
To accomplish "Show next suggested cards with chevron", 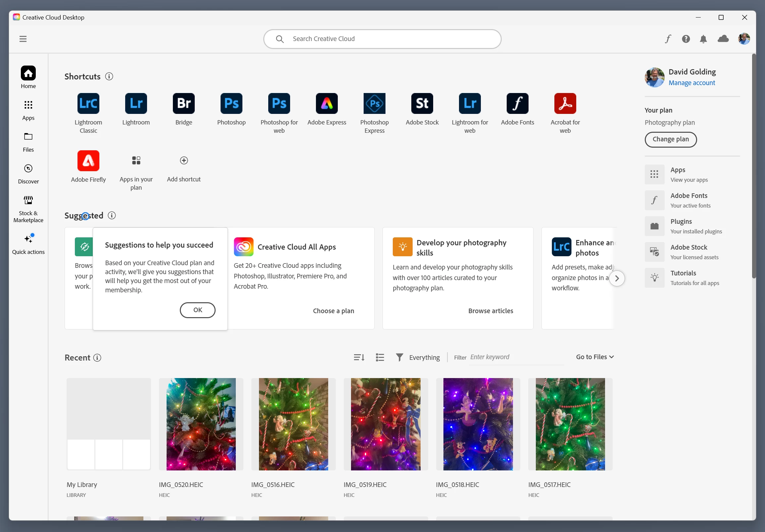I will coord(617,278).
